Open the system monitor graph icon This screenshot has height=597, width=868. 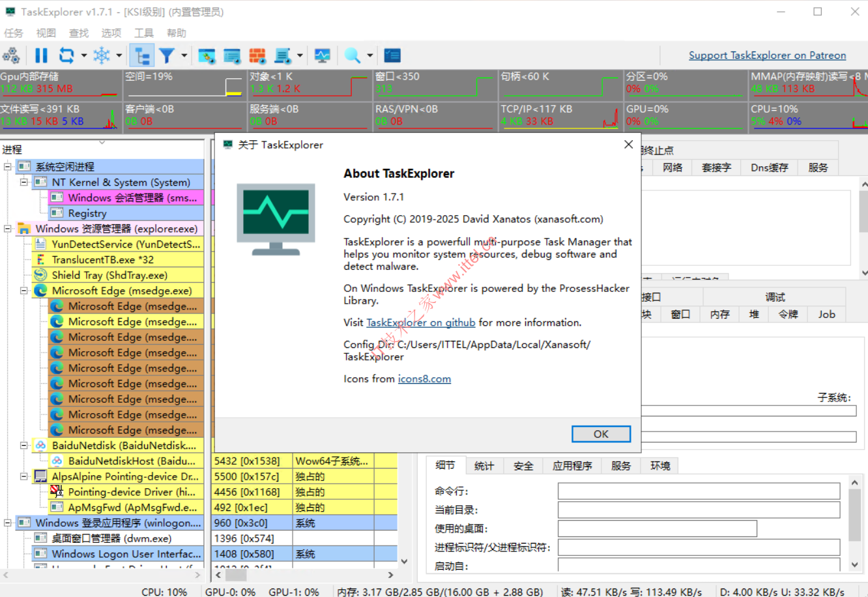pos(322,56)
